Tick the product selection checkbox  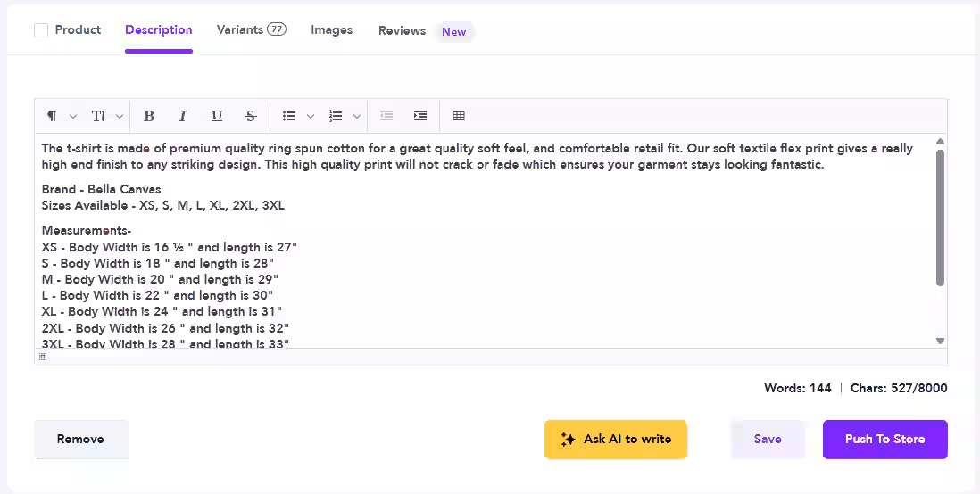(x=41, y=30)
